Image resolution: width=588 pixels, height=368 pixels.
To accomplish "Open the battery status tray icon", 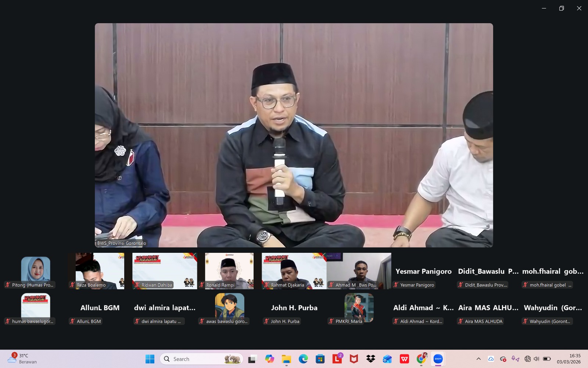I will tap(547, 359).
